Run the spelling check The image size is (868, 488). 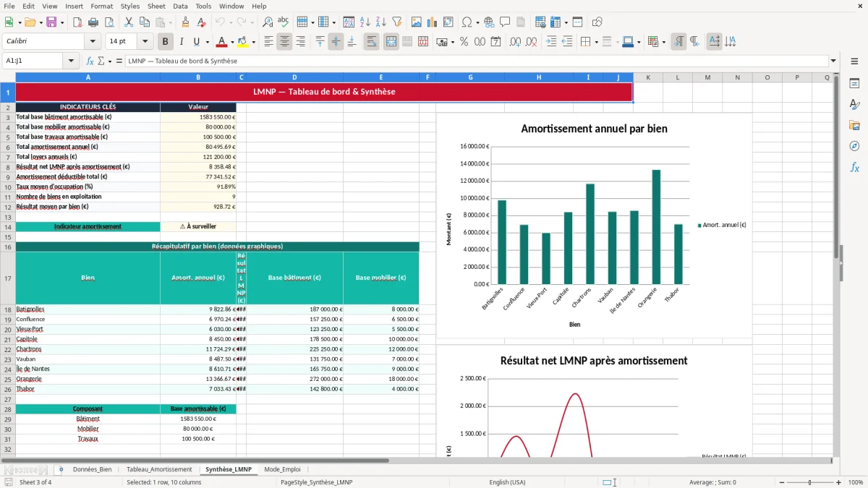283,22
